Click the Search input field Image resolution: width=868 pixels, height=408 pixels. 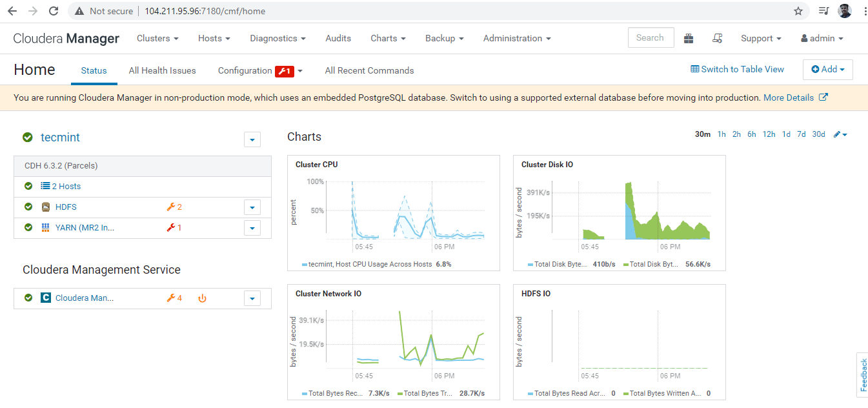tap(651, 37)
